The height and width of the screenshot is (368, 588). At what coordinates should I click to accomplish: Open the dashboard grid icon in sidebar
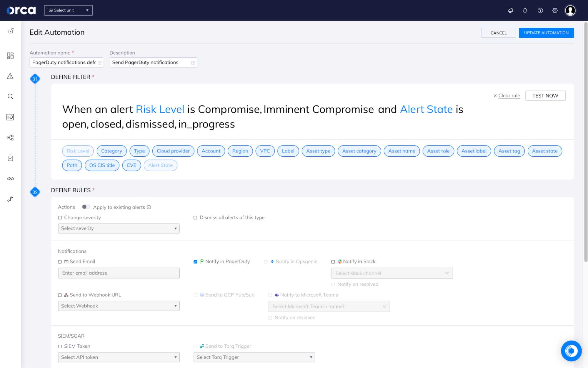tap(10, 56)
